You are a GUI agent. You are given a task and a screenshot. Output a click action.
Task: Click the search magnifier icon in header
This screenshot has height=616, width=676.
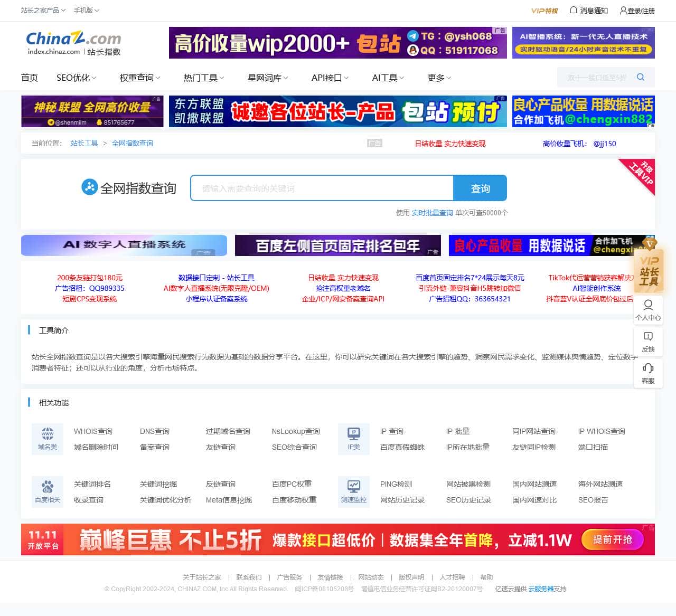[641, 77]
